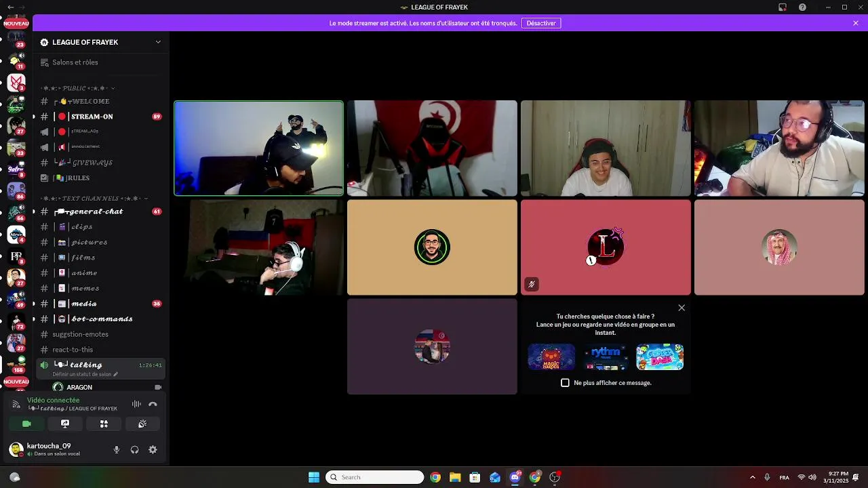The image size is (868, 488).
Task: Open red fox-logo server with 3 badge
Action: point(16,83)
